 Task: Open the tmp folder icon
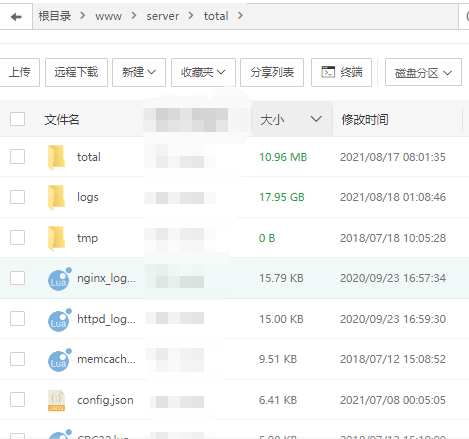click(x=56, y=238)
